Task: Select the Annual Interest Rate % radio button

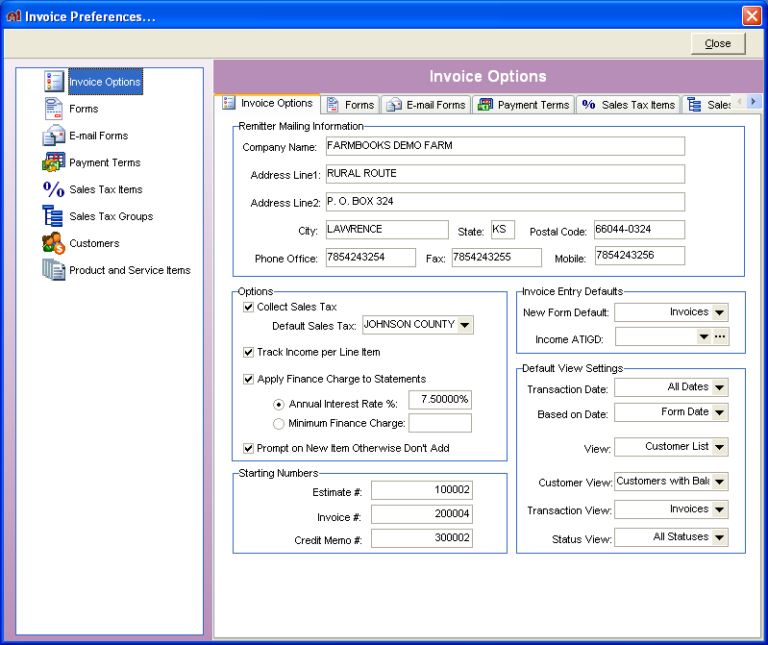Action: coord(278,405)
